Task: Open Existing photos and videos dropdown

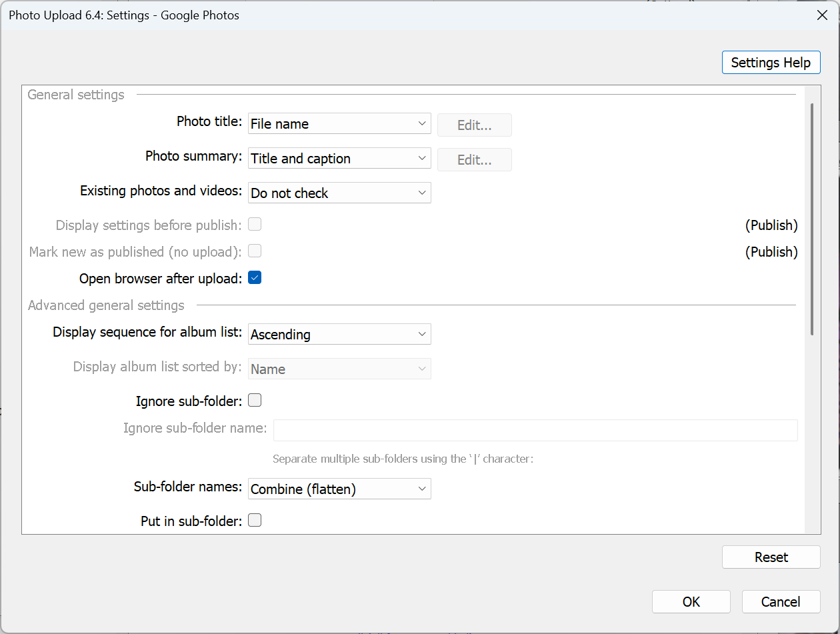Action: 339,193
